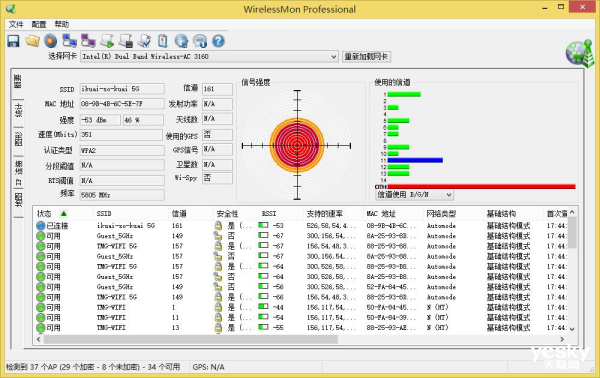Click the 速度 field showing 351
Image resolution: width=600 pixels, height=378 pixels.
121,135
